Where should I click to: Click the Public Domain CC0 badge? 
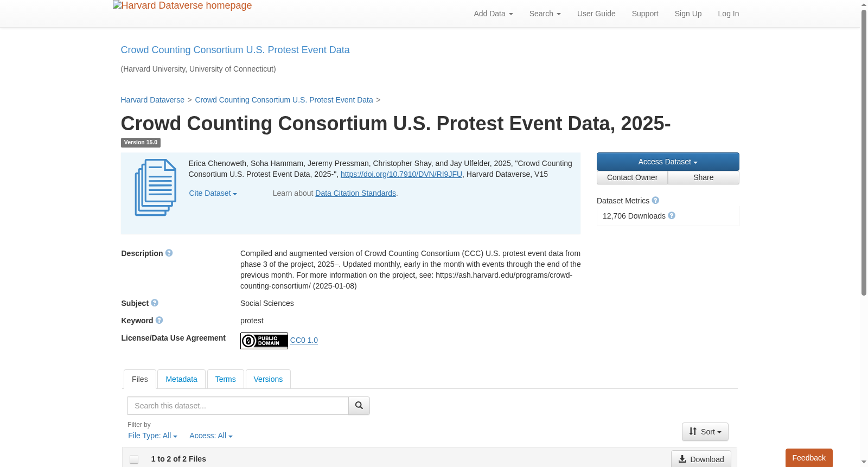(x=264, y=341)
